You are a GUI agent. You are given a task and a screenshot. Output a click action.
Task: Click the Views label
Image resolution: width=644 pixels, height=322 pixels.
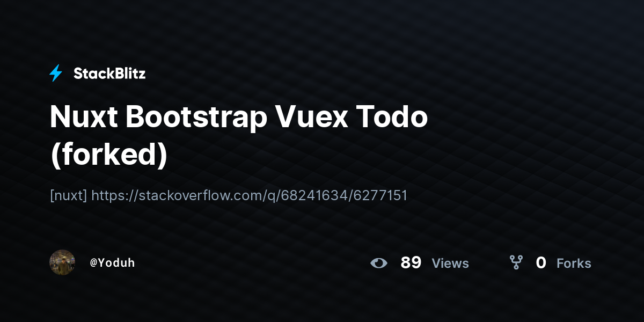[450, 263]
